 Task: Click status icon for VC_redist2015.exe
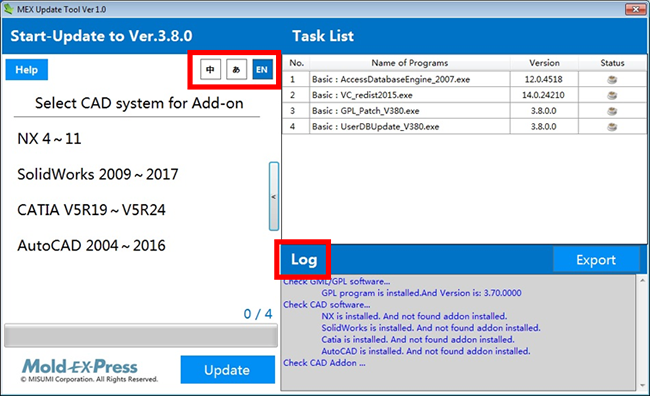coord(612,95)
